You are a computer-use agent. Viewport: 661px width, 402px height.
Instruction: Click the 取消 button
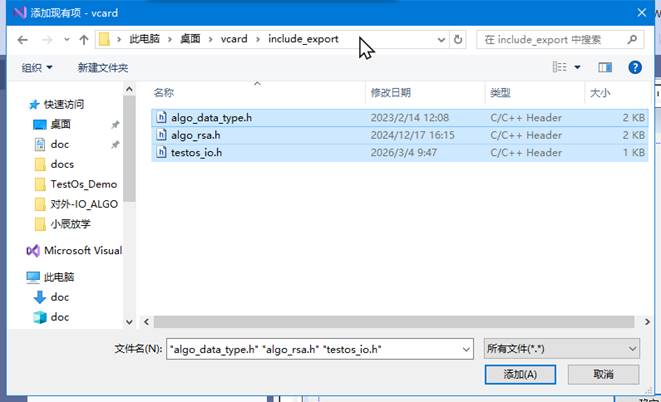602,374
